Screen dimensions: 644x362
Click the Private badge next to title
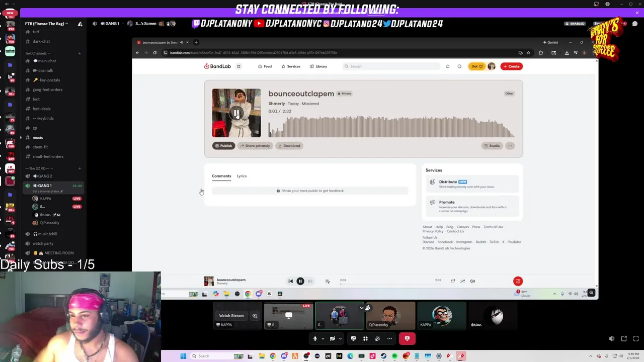coord(345,94)
